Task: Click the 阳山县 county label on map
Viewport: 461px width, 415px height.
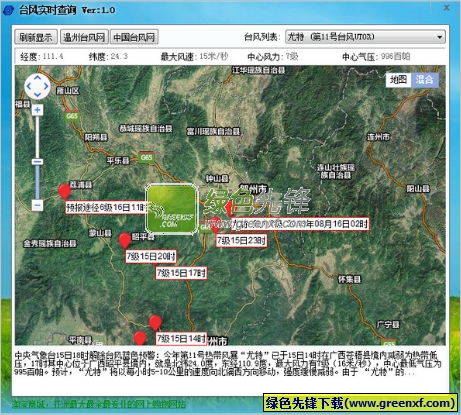Action: click(418, 189)
